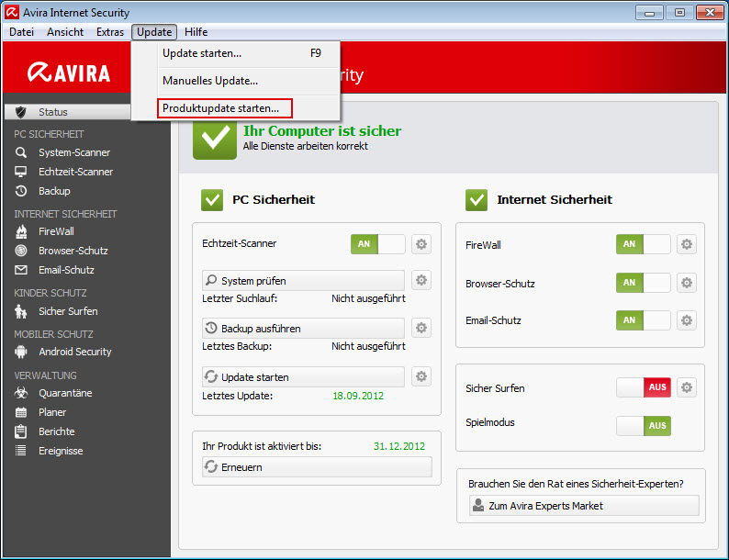Click the Ereignisse list icon
Screen dimensions: 729x560
click(x=21, y=451)
